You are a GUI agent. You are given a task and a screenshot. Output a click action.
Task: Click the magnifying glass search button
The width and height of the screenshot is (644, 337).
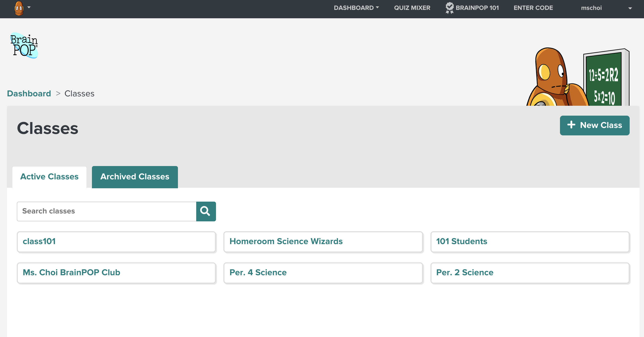click(206, 211)
